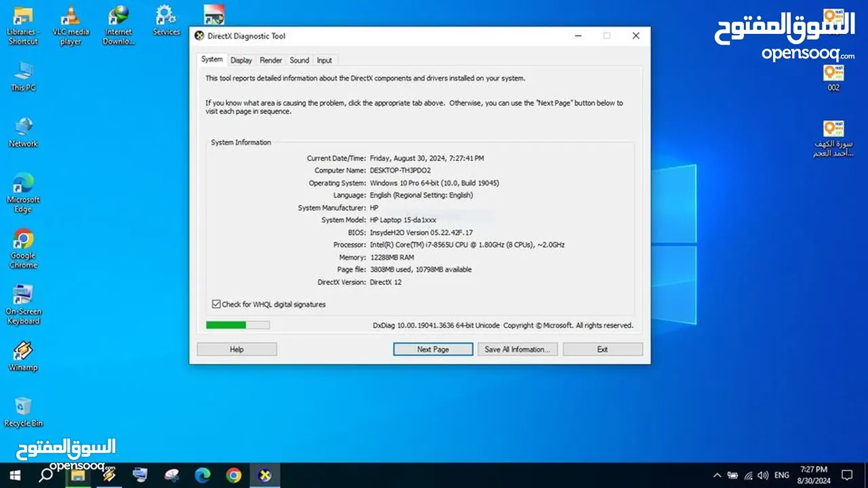Select the Winamp desktop icon
Screen dimensions: 868x488
click(23, 357)
